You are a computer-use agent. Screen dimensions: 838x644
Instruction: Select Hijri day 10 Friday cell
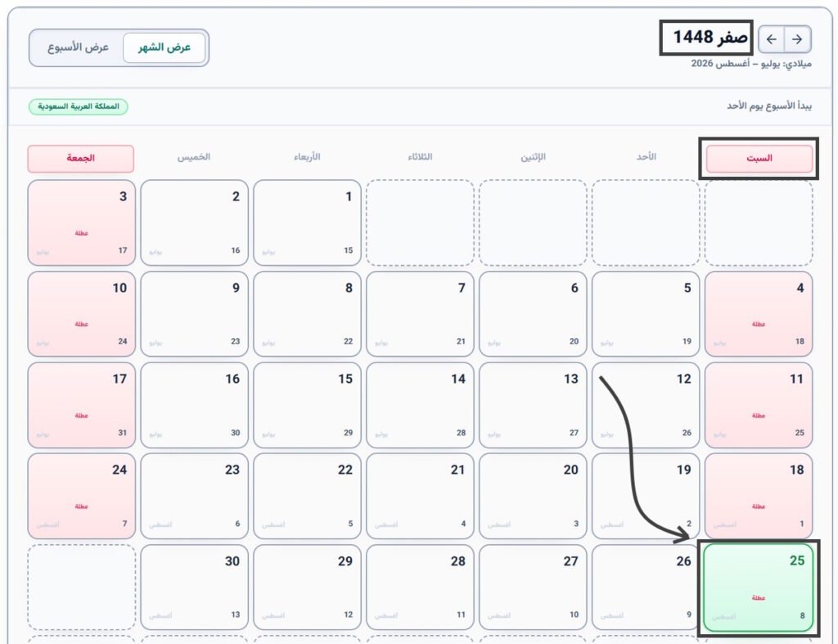pyautogui.click(x=81, y=313)
